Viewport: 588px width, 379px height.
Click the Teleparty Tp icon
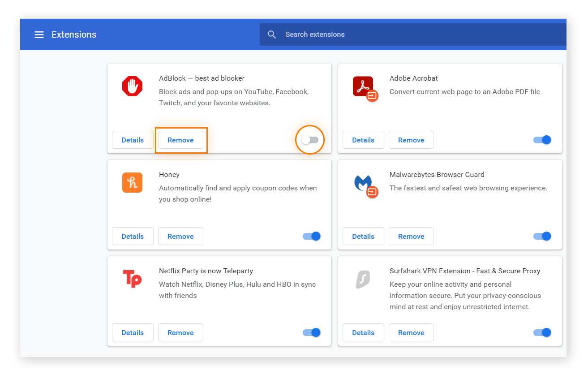pos(132,279)
